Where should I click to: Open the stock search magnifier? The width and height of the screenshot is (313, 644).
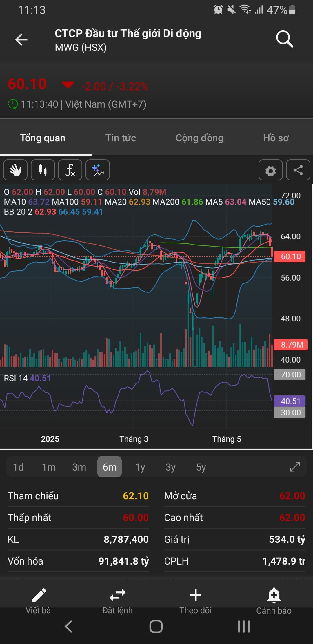284,39
